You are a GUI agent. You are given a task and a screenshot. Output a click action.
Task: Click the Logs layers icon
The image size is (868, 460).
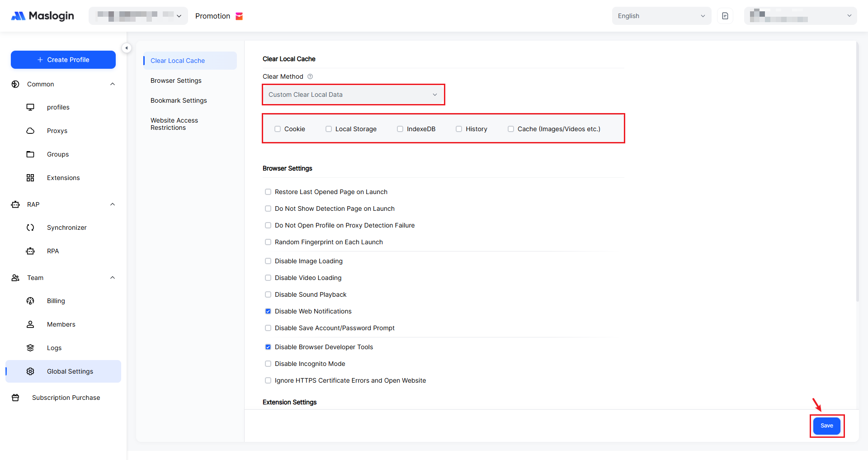click(x=30, y=348)
